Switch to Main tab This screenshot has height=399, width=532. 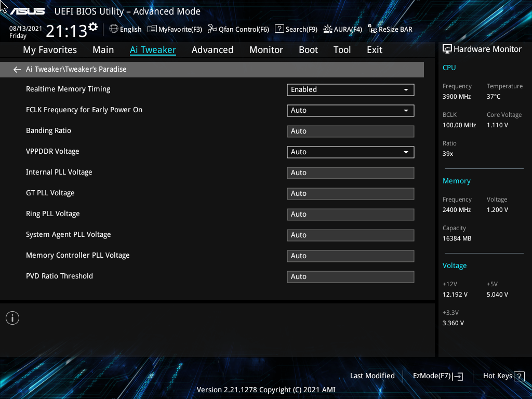coord(103,50)
